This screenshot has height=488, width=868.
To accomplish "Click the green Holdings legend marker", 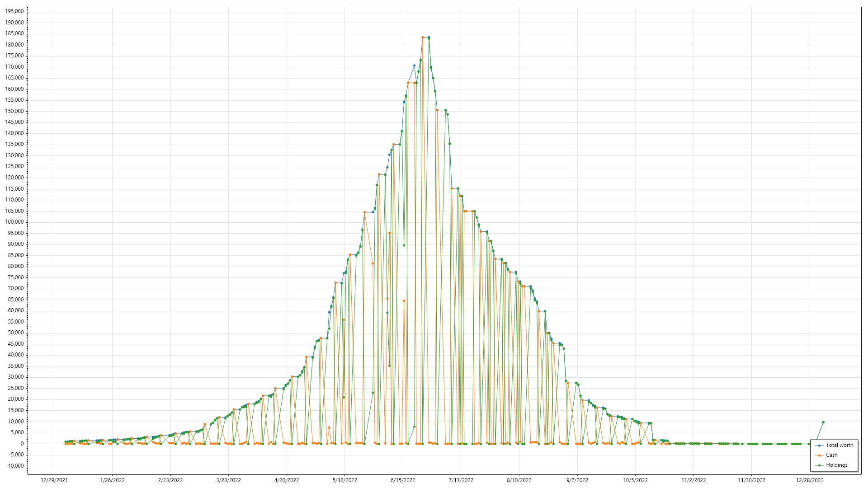I will click(819, 465).
